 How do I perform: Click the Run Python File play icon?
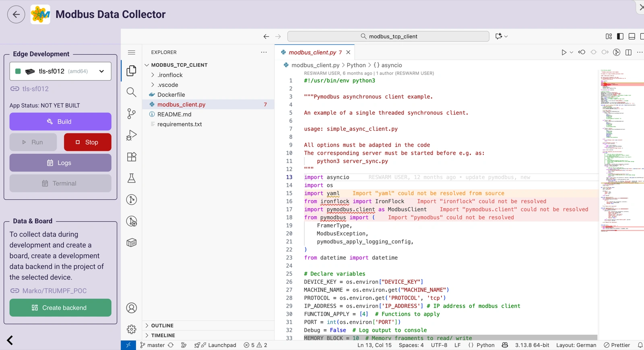pyautogui.click(x=563, y=52)
